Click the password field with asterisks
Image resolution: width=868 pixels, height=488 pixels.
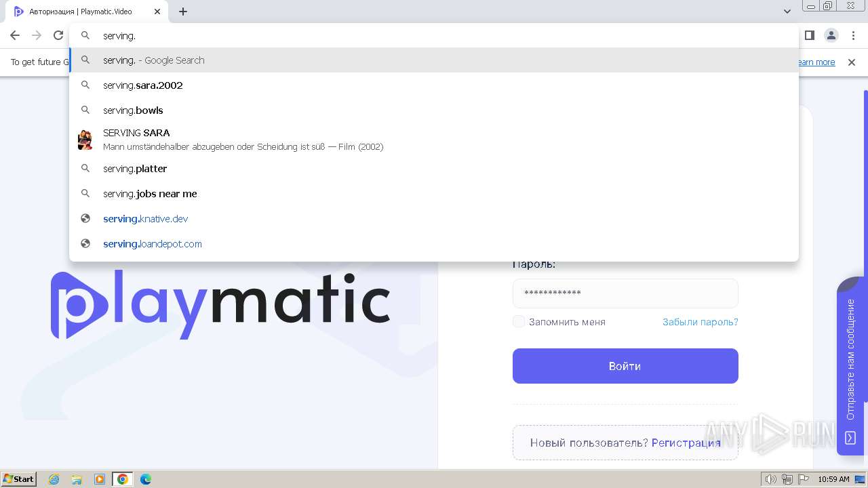click(x=625, y=293)
